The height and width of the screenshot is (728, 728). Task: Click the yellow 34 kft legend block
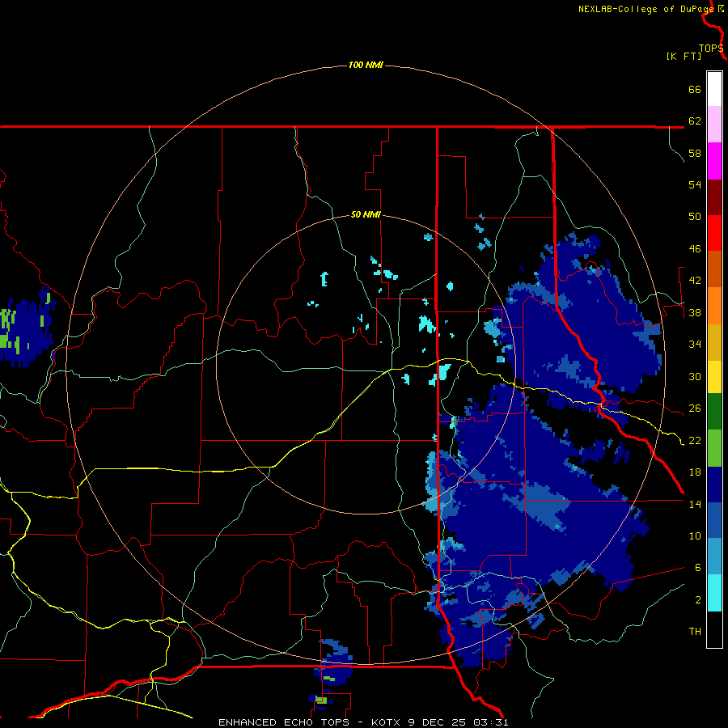click(x=714, y=376)
